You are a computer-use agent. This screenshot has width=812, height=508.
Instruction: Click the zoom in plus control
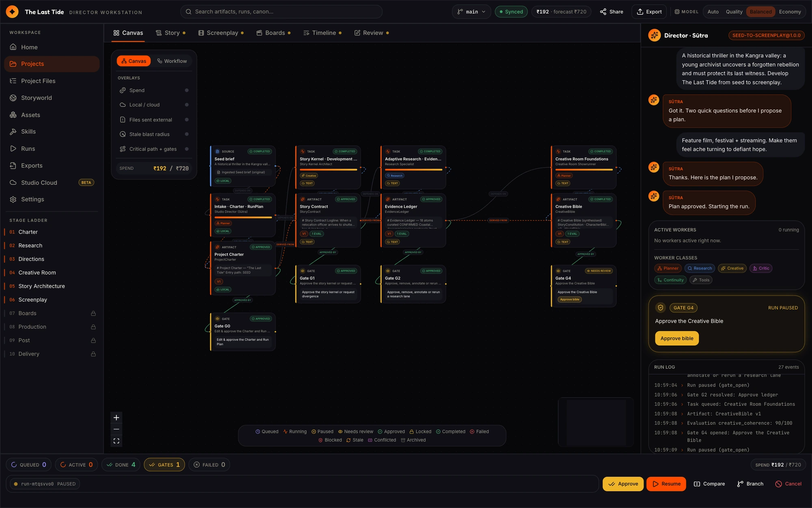(117, 418)
